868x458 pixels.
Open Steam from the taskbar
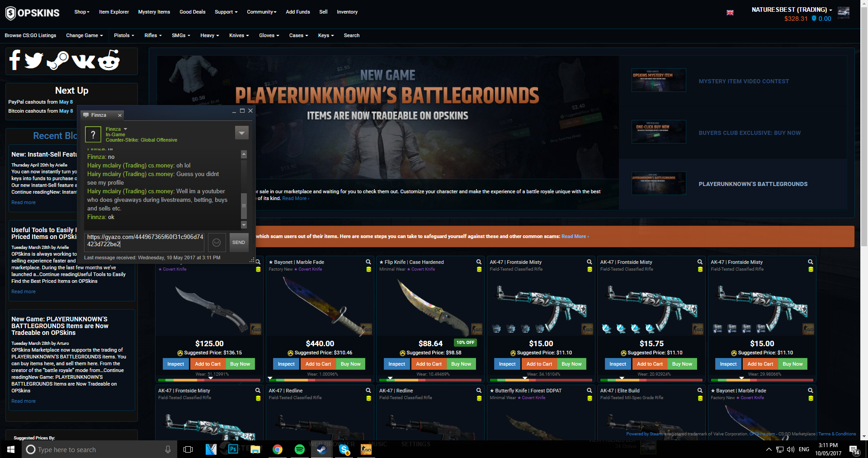[322, 449]
